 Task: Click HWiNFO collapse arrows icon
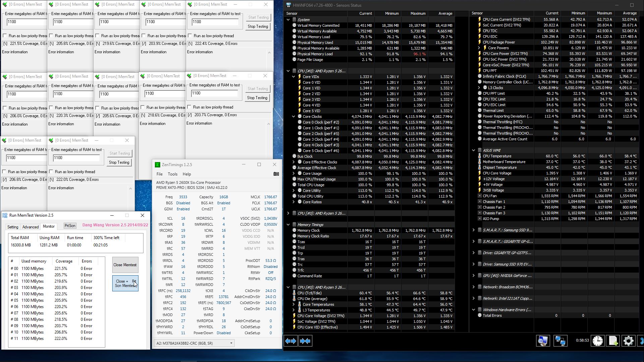305,341
